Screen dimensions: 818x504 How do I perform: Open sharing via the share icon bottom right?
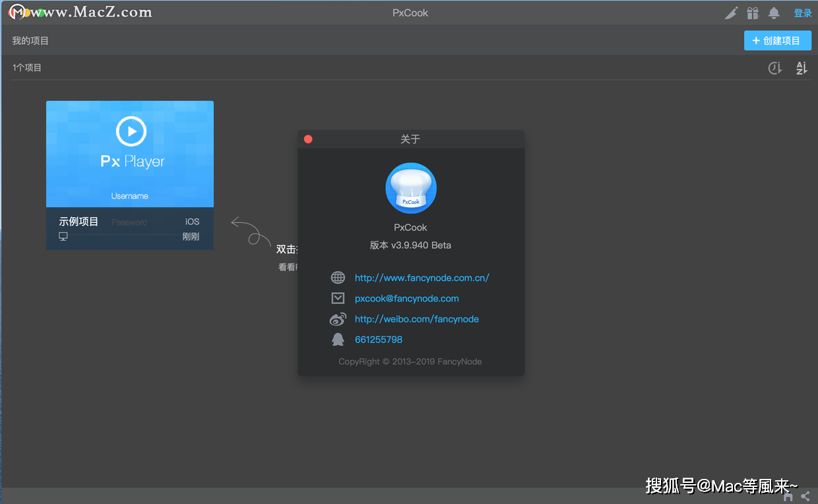805,495
